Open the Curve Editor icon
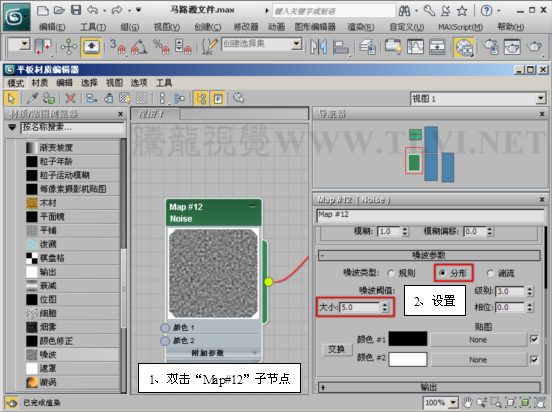Image resolution: width=552 pixels, height=412 pixels. click(415, 47)
